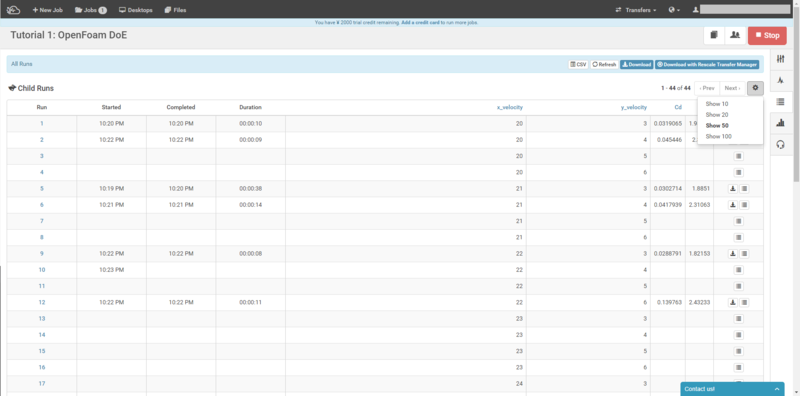This screenshot has height=396, width=800.
Task: Open run 13 link
Action: click(42, 318)
